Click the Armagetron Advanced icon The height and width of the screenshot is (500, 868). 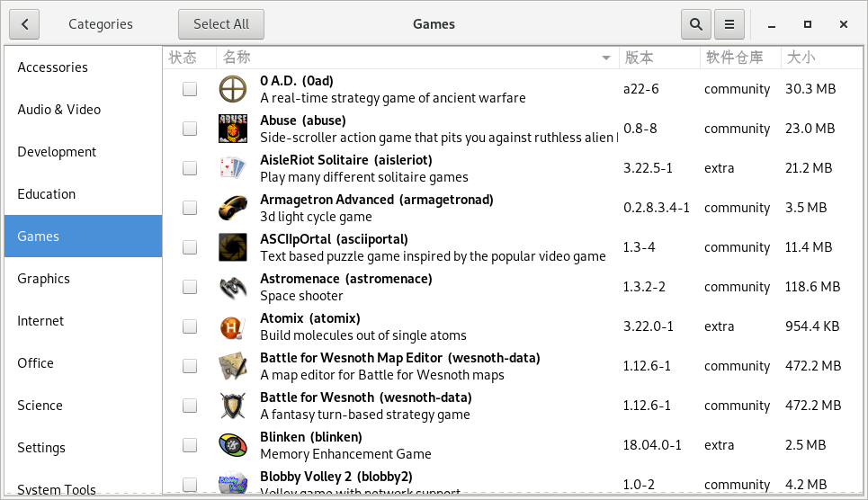pyautogui.click(x=233, y=208)
